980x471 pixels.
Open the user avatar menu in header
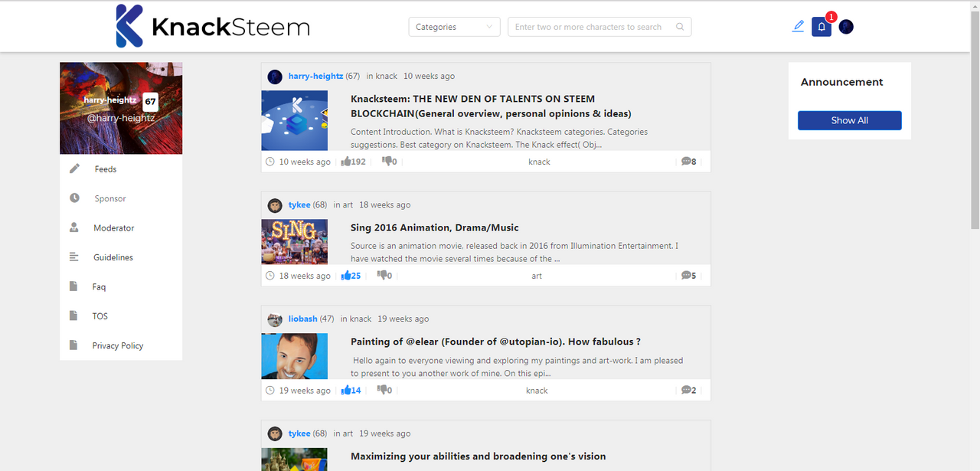point(846,27)
